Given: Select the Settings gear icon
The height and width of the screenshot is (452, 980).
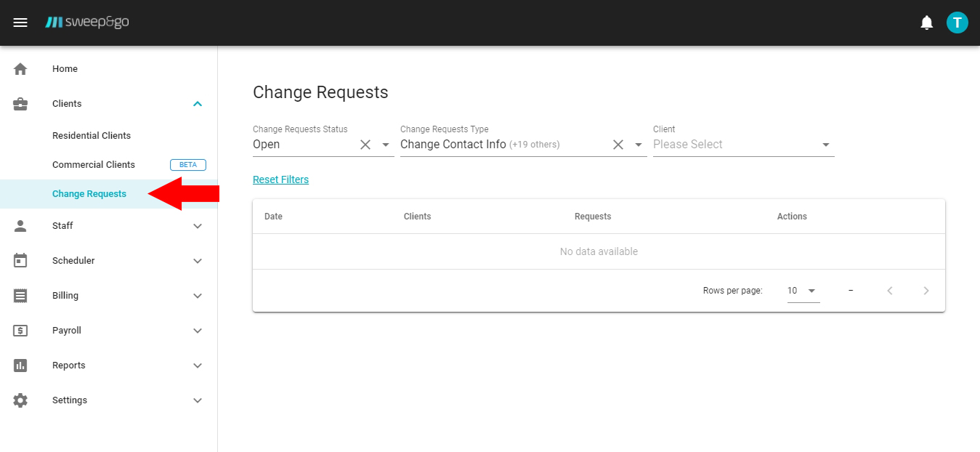Looking at the screenshot, I should click(x=20, y=400).
